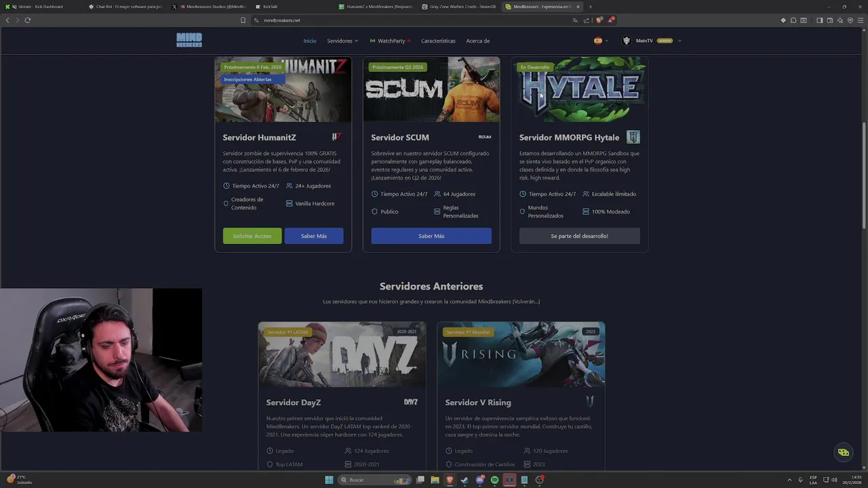Click the SCUM logo icon beside server title

click(x=485, y=137)
